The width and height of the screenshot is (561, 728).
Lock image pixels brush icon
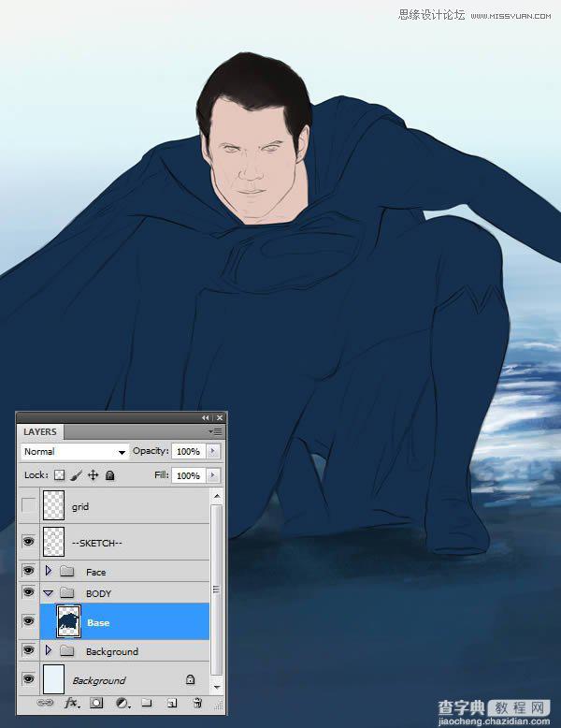pos(76,475)
